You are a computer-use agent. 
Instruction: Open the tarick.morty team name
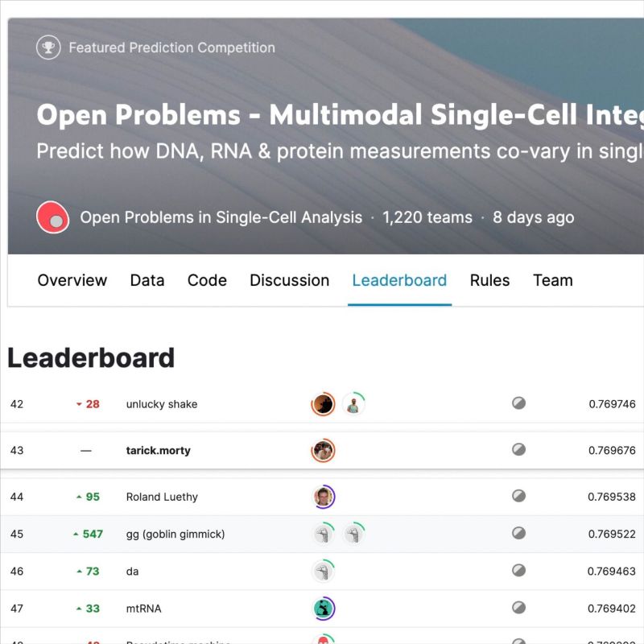pos(158,451)
